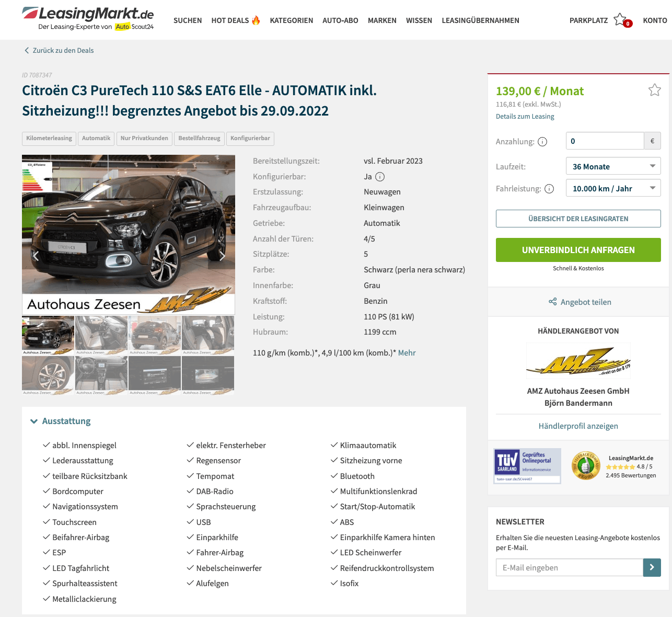This screenshot has height=617, width=672.
Task: Open the MARKEN menu
Action: pos(382,20)
